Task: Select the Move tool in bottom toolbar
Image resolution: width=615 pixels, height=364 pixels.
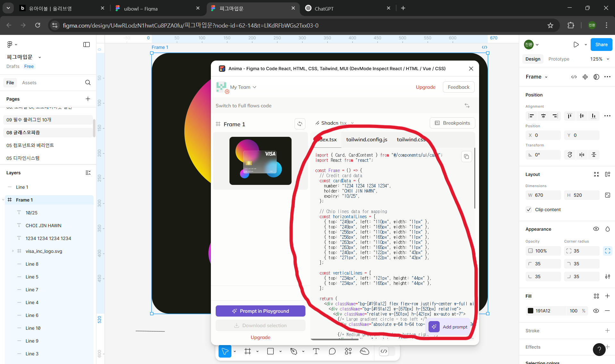Action: click(225, 352)
